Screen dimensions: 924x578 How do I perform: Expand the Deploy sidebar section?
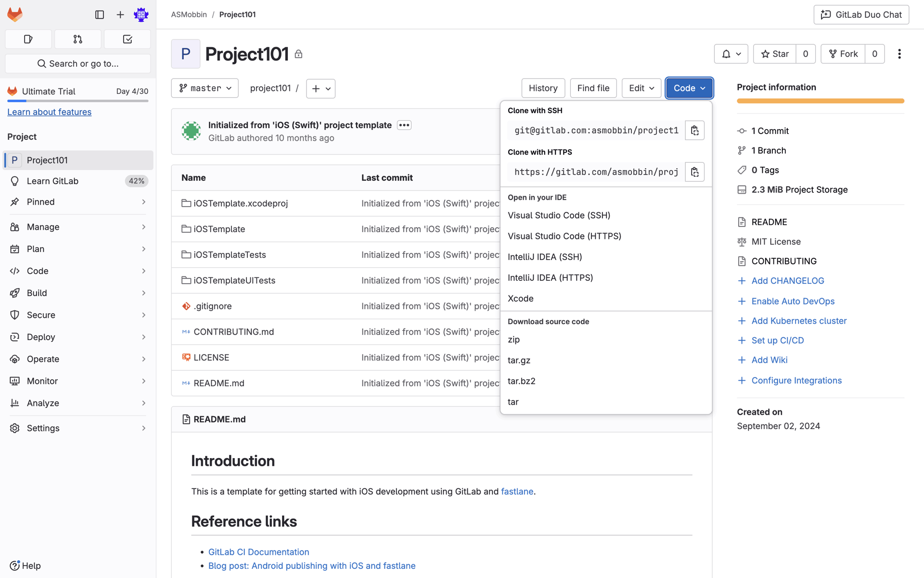tap(78, 337)
